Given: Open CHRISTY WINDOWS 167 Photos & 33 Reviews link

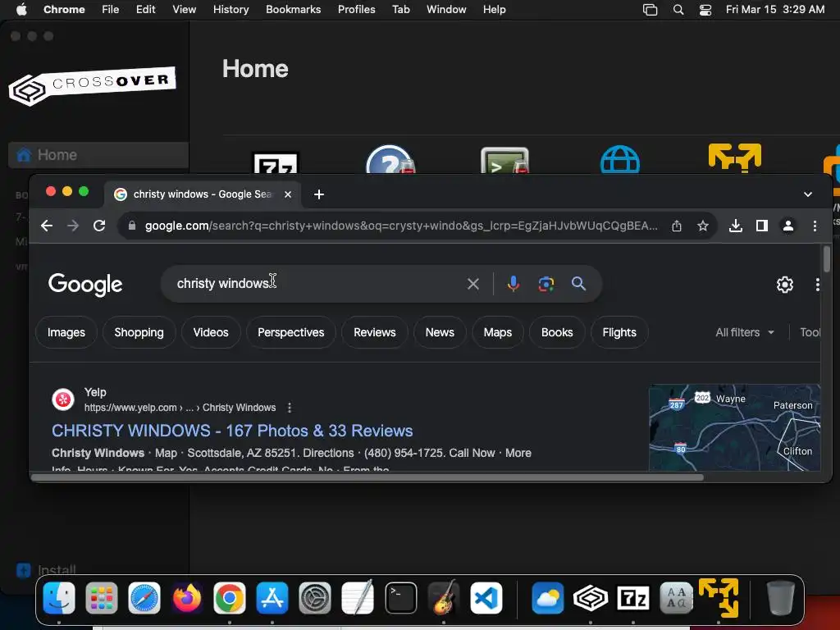Looking at the screenshot, I should pyautogui.click(x=232, y=431).
